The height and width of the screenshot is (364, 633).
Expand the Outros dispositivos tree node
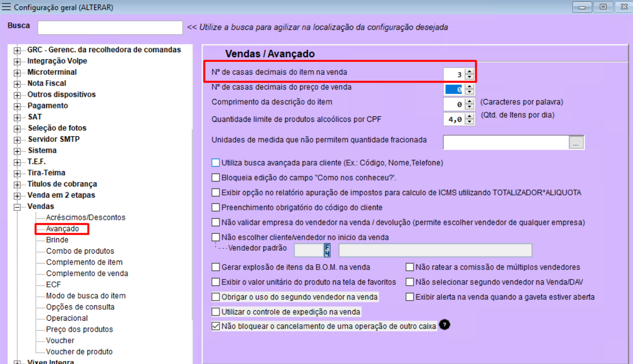pos(17,95)
